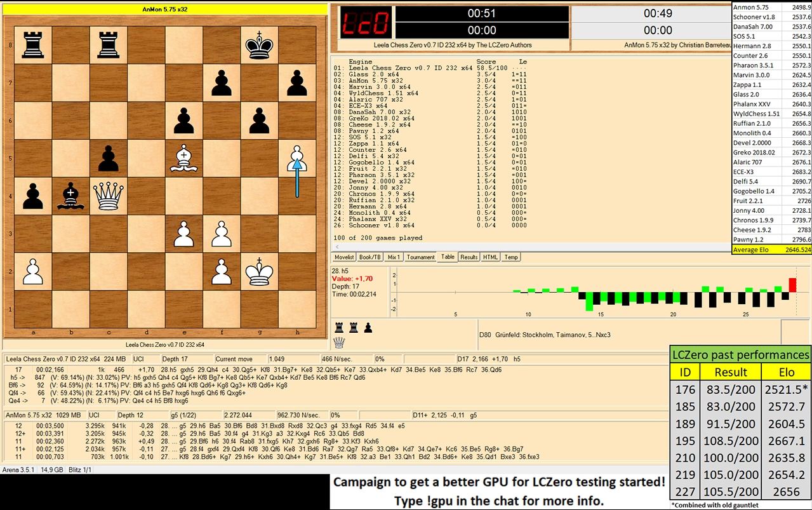Select the white bishop on e5

tap(183, 159)
